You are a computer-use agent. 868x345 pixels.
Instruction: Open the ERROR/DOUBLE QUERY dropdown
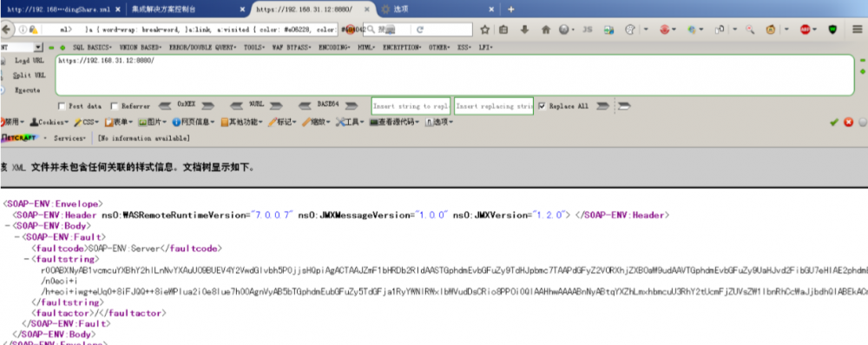202,48
